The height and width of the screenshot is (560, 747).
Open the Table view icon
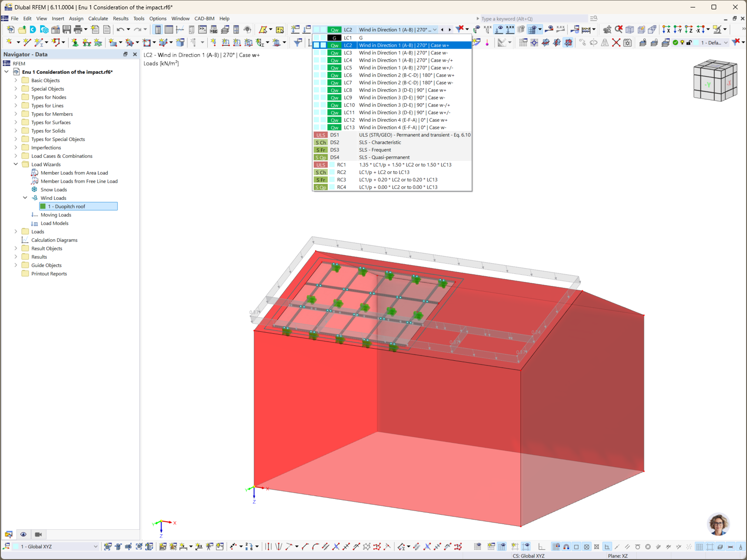[x=168, y=29]
